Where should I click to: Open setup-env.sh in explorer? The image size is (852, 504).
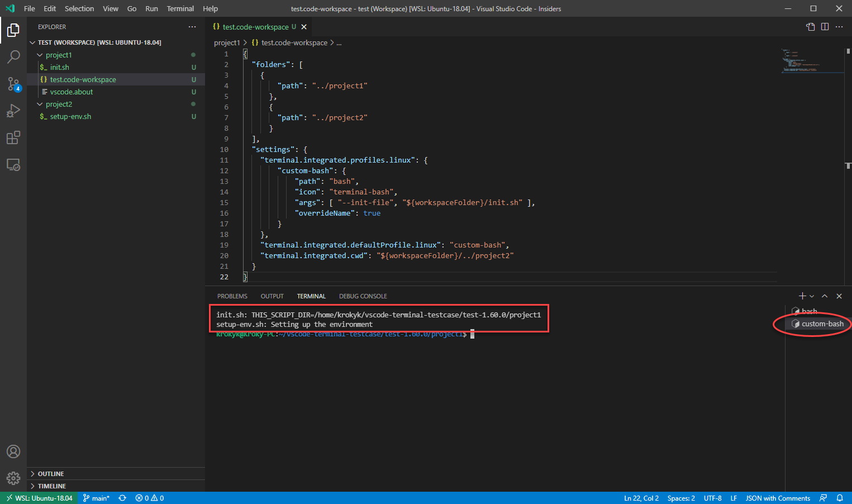click(116, 116)
